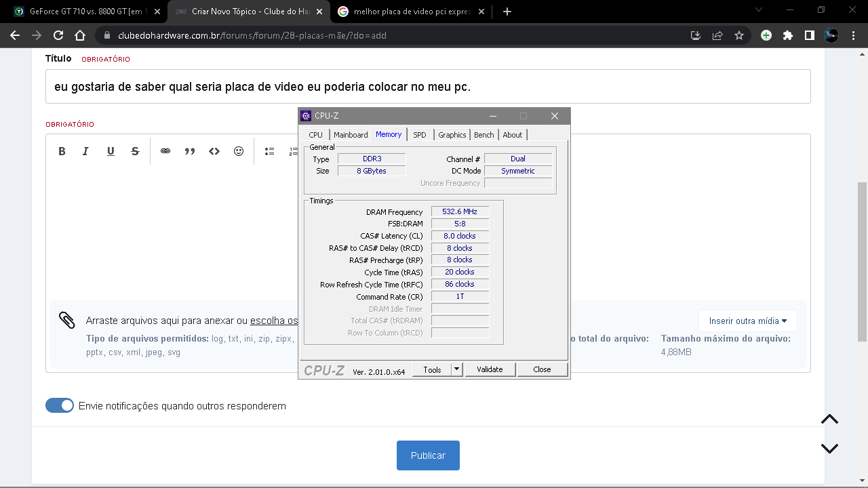Select the Memory tab in CPU-Z
Image resolution: width=868 pixels, height=488 pixels.
click(x=389, y=134)
